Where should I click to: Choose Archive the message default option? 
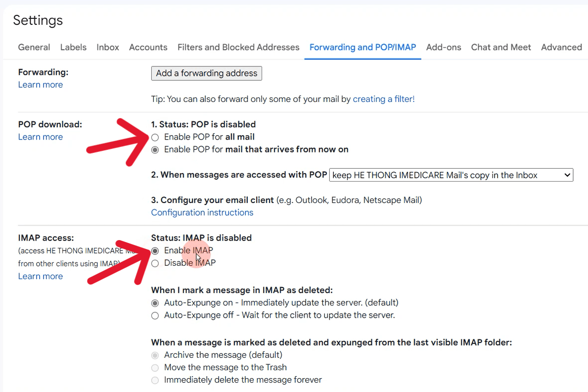155,355
